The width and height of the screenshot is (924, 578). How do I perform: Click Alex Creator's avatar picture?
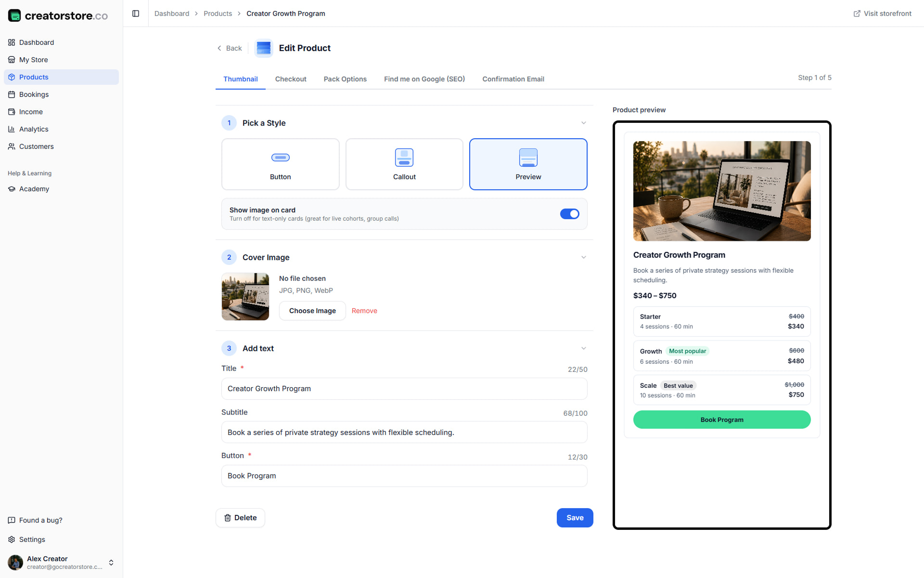15,563
